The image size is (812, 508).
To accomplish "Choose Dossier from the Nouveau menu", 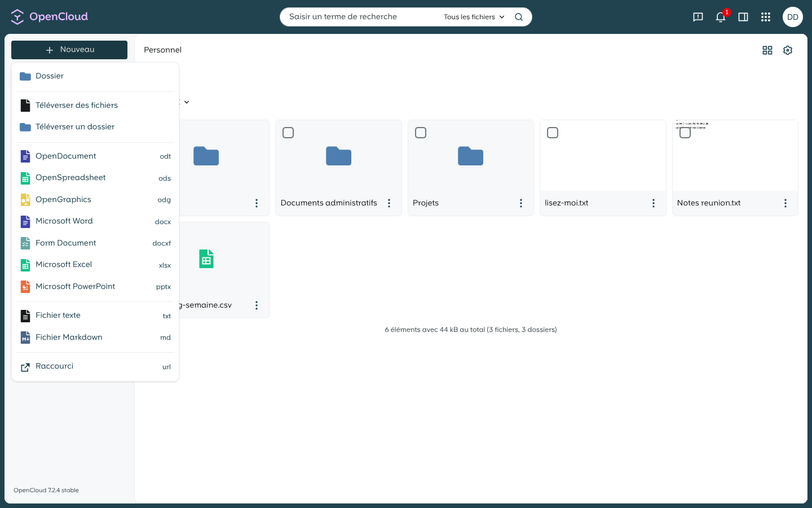I will pos(95,76).
